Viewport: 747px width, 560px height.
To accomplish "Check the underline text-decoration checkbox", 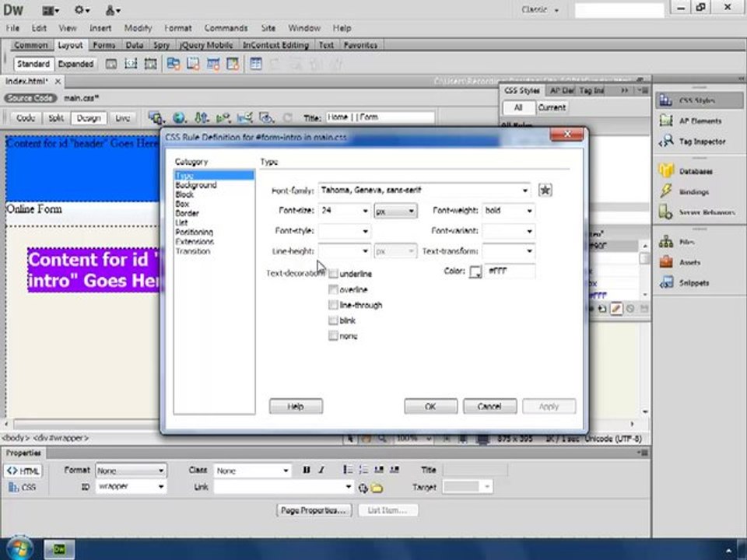I will 333,274.
